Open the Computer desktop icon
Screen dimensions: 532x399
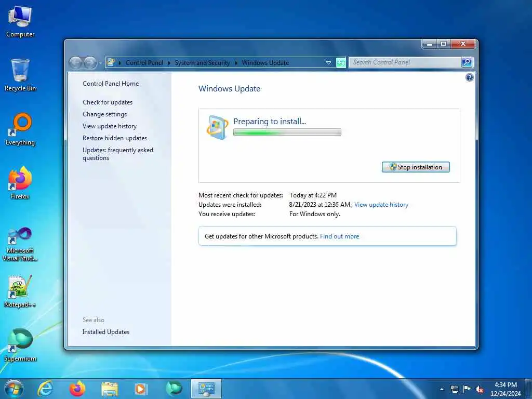point(20,22)
